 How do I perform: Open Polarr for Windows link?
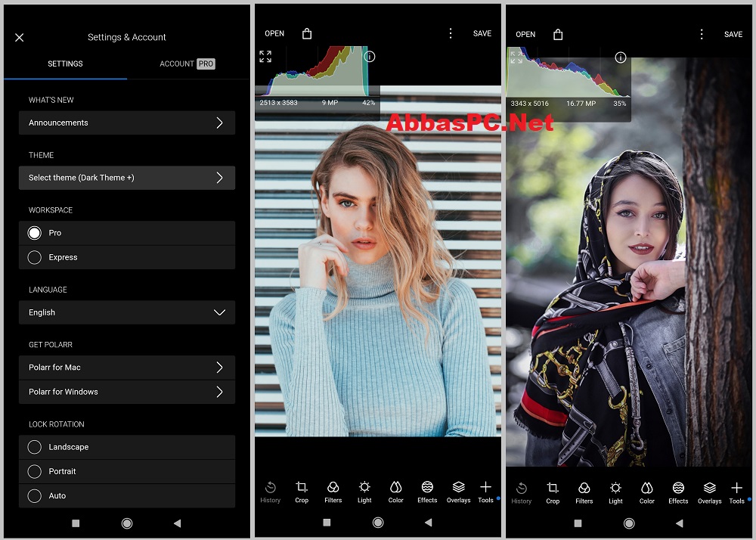127,392
